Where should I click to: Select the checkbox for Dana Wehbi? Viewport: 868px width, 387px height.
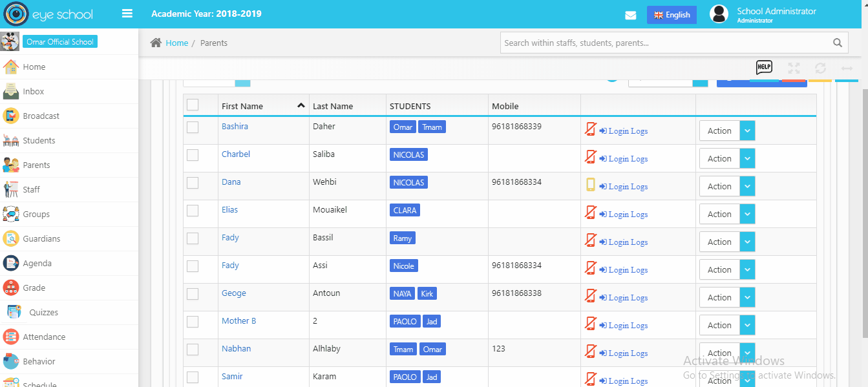pos(193,183)
